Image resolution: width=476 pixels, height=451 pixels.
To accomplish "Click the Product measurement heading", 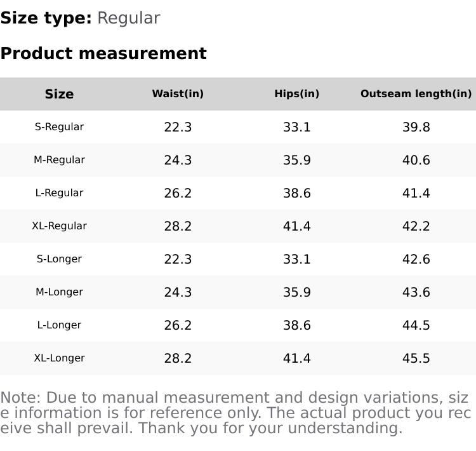I will click(x=103, y=53).
